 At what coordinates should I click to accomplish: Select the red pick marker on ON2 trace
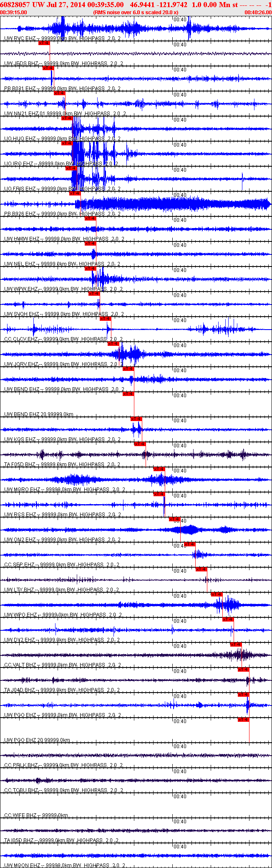click(x=175, y=519)
